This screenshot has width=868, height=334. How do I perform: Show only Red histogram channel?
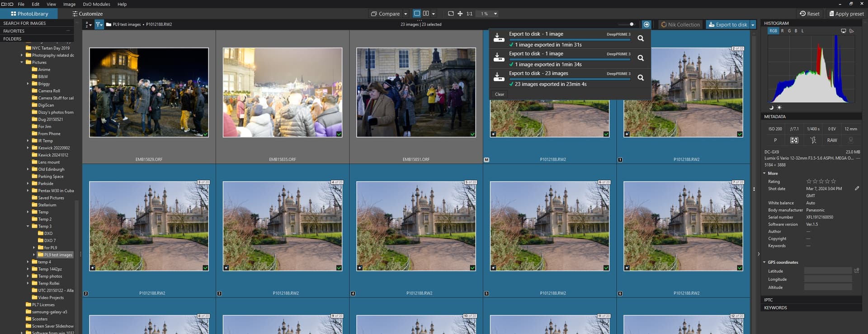tap(782, 31)
